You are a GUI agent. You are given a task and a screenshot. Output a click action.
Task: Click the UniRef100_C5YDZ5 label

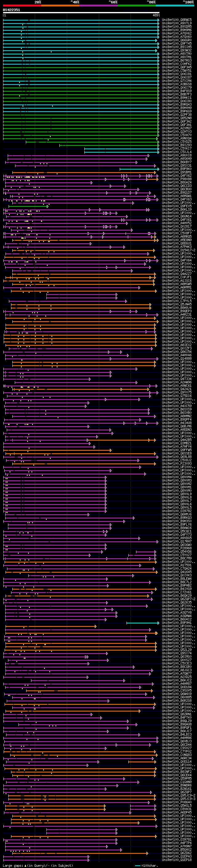pos(177,142)
